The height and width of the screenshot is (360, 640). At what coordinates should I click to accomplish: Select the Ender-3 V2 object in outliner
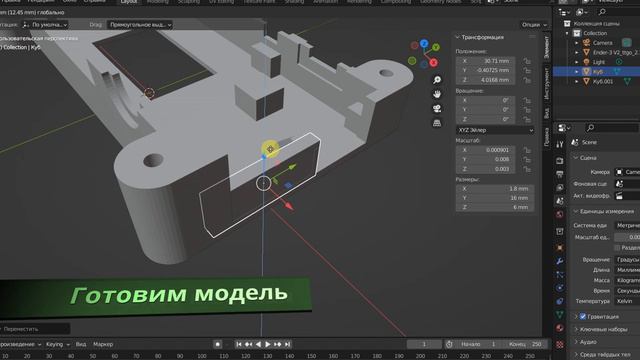coord(616,52)
